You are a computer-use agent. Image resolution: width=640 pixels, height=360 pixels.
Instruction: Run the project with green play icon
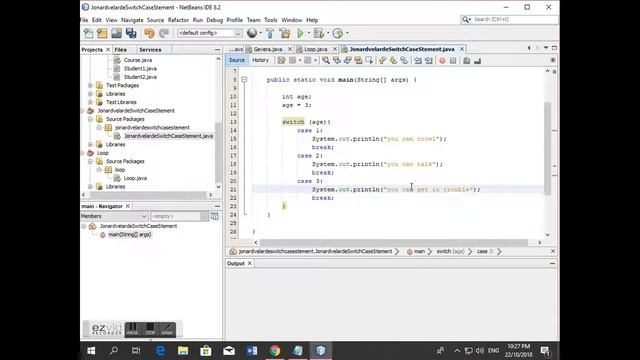pyautogui.click(x=300, y=33)
